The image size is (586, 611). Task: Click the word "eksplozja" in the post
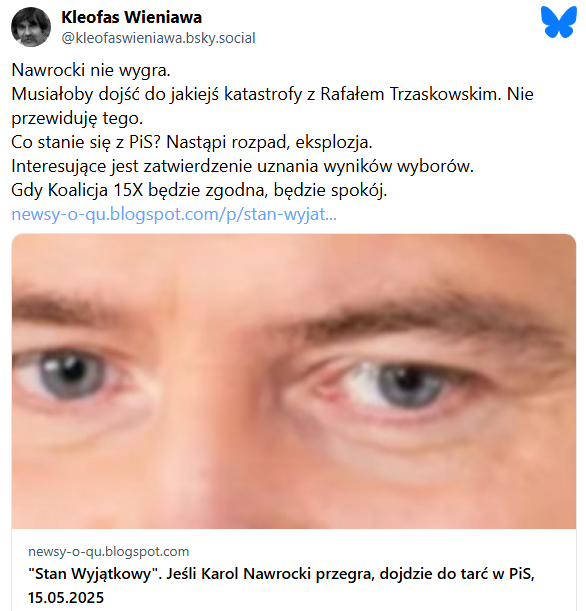(x=333, y=142)
